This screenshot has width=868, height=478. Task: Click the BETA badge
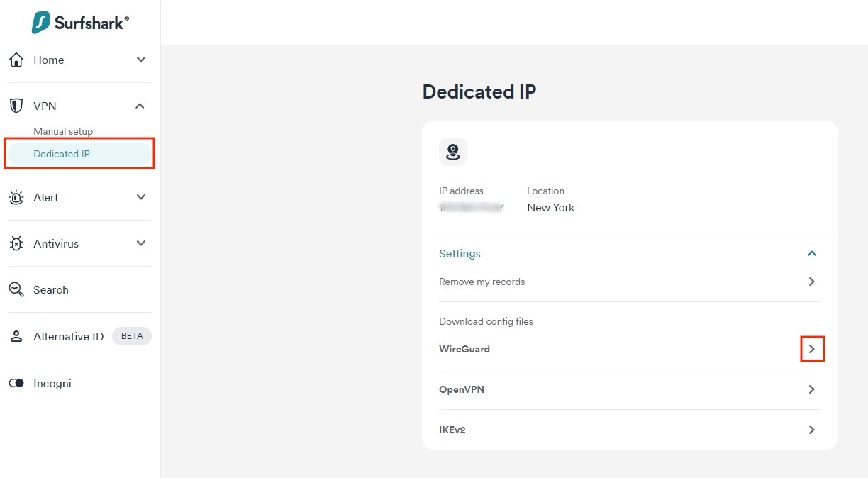[x=132, y=336]
